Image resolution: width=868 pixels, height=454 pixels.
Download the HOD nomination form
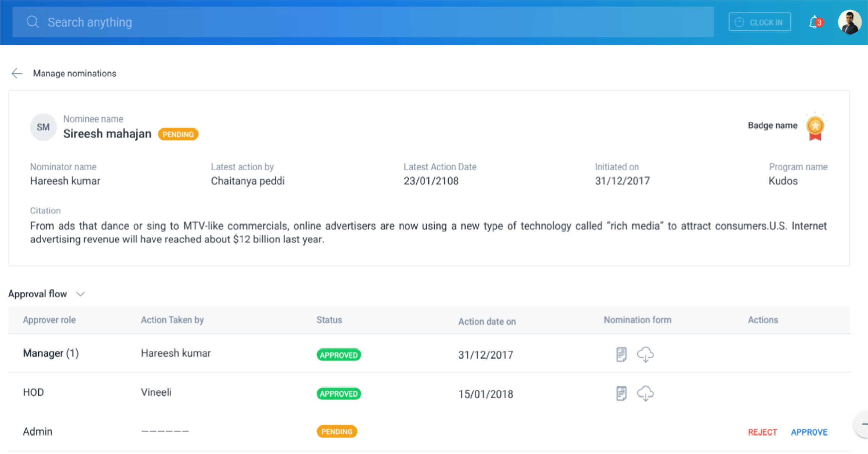click(646, 394)
